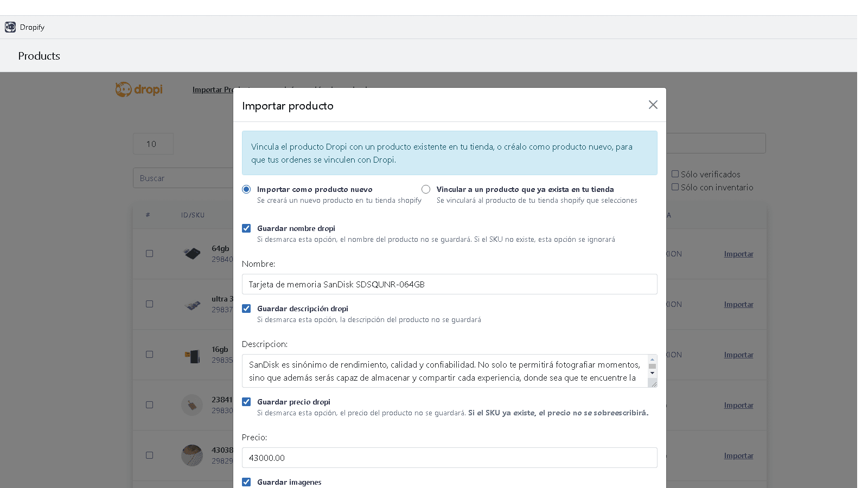Uncheck Guardar descripción dropi checkbox

click(x=246, y=309)
